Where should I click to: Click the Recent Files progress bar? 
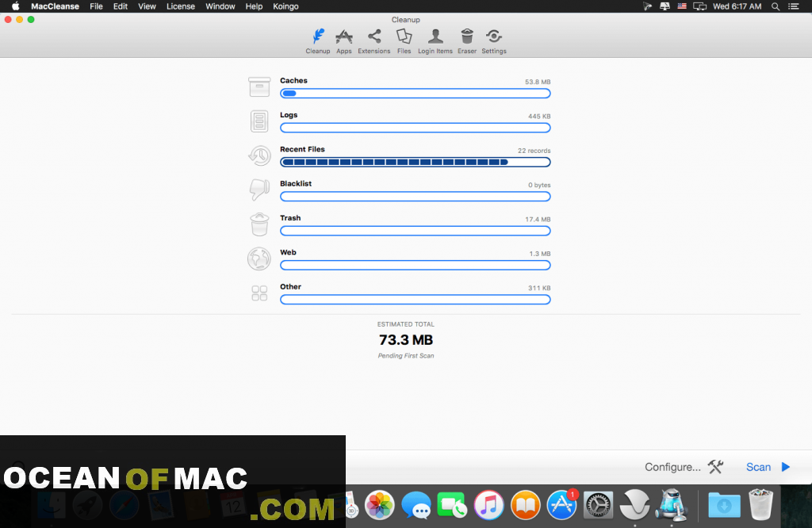pyautogui.click(x=416, y=162)
